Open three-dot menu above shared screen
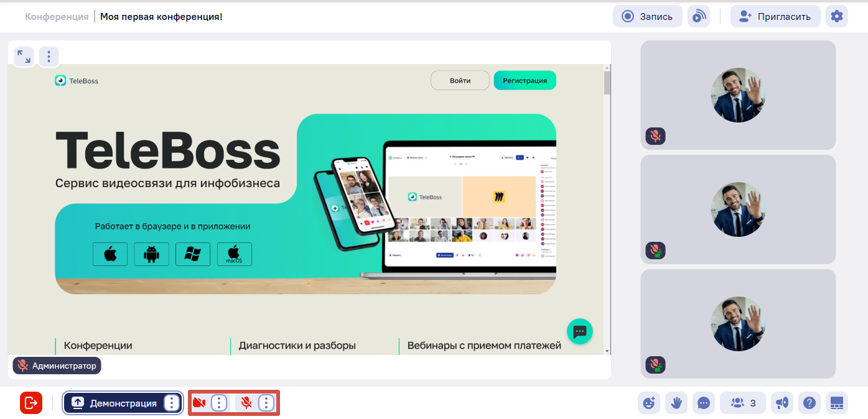868x419 pixels. coord(49,57)
